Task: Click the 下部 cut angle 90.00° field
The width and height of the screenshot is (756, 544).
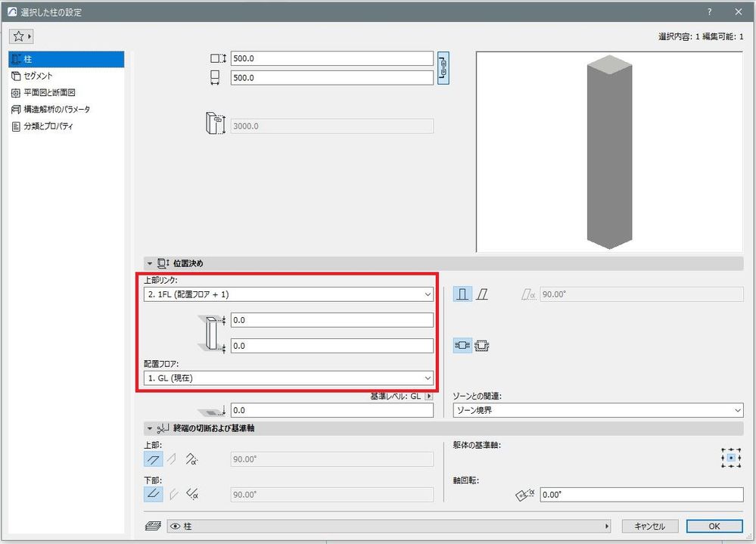Action: [x=331, y=494]
